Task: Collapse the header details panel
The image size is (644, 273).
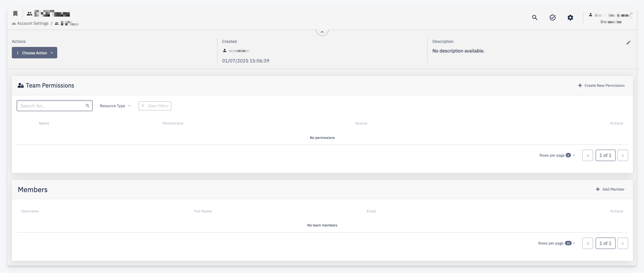Action: coord(322,32)
